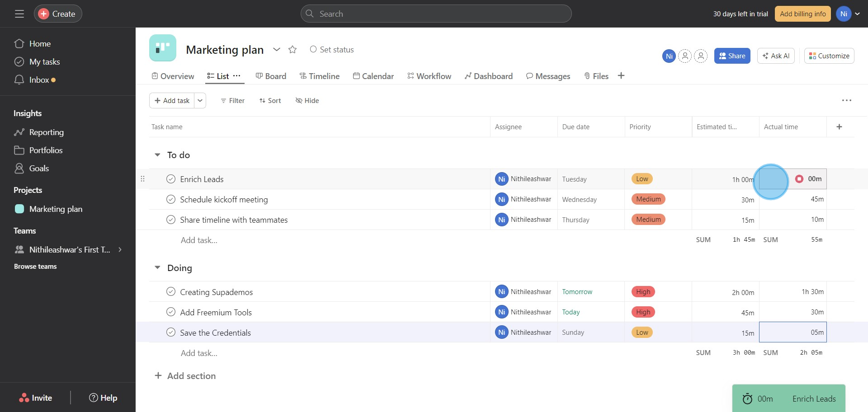
Task: Star the Marketing plan project
Action: 292,50
